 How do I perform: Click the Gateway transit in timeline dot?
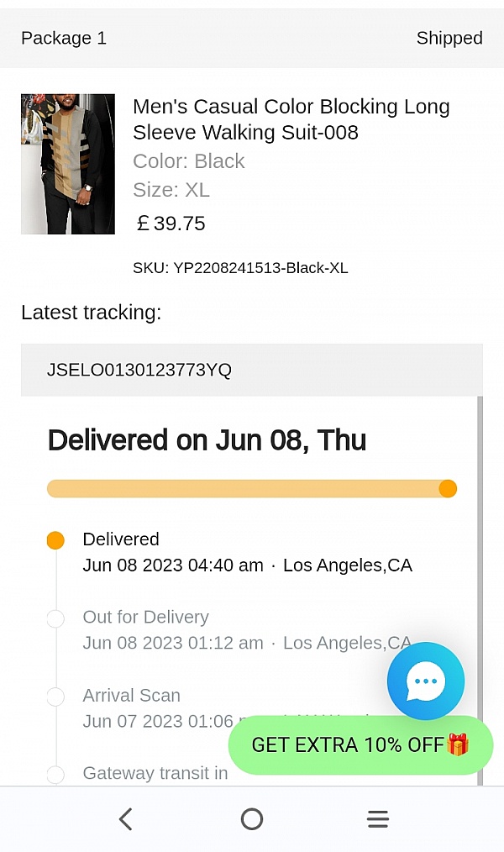pyautogui.click(x=55, y=774)
